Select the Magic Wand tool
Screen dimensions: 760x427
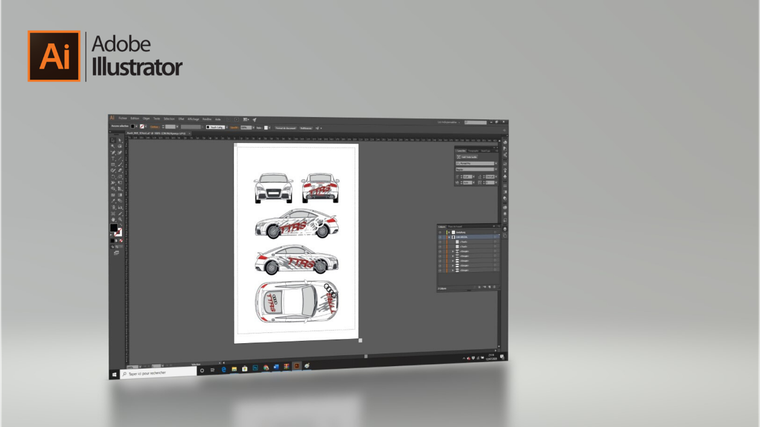coord(113,146)
